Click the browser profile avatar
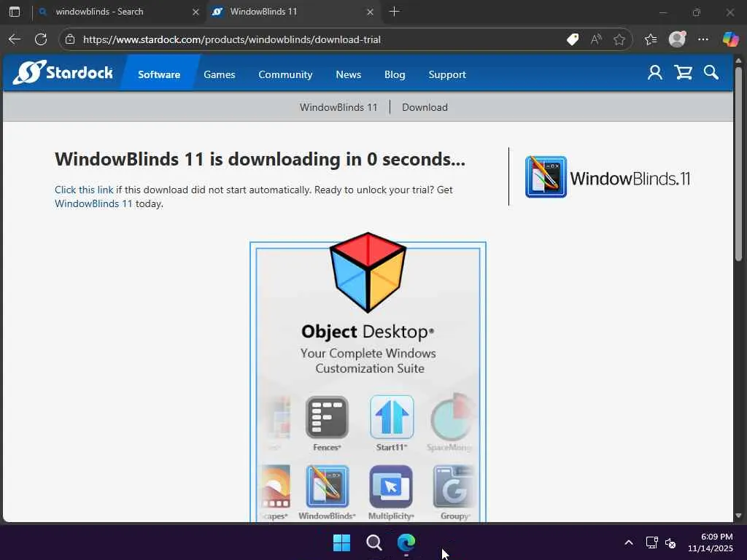747x560 pixels. coord(677,39)
